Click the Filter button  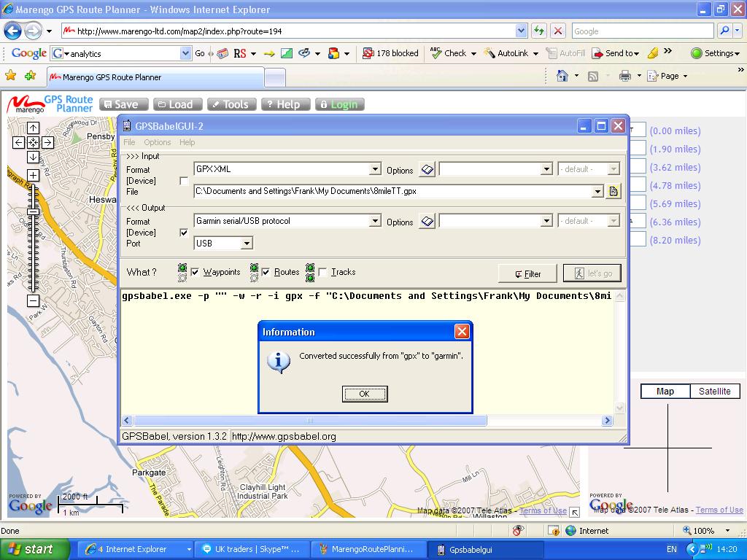click(527, 273)
